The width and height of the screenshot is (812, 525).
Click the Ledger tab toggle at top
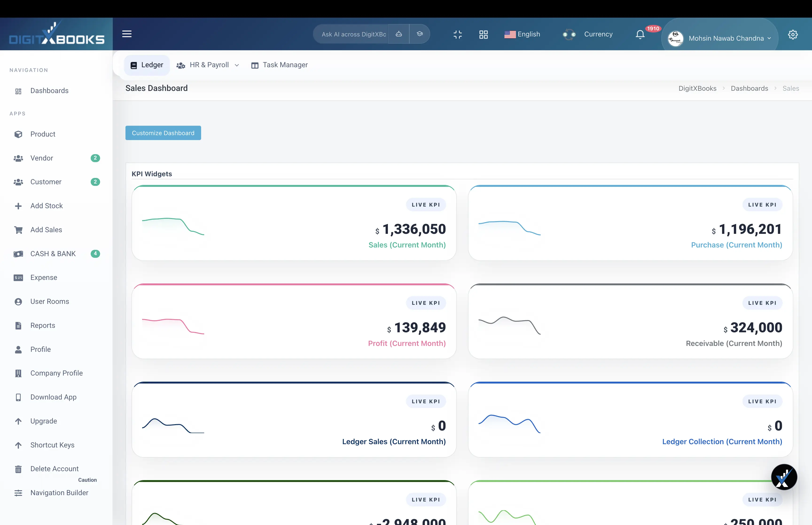(x=146, y=65)
